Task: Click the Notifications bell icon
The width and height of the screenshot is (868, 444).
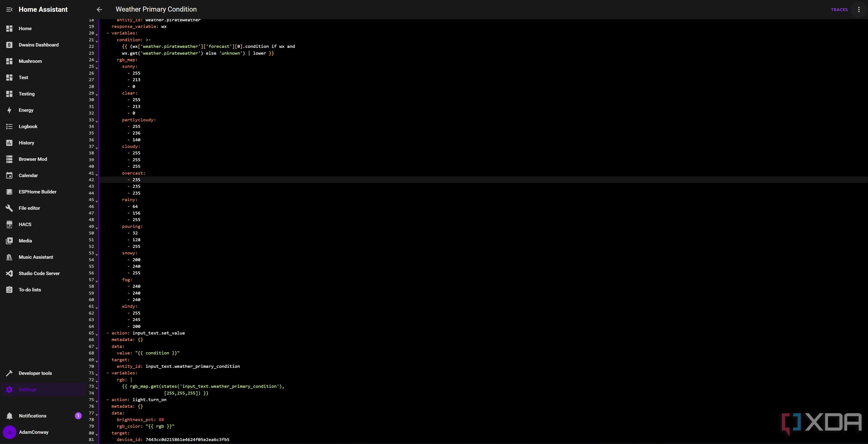Action: (10, 416)
